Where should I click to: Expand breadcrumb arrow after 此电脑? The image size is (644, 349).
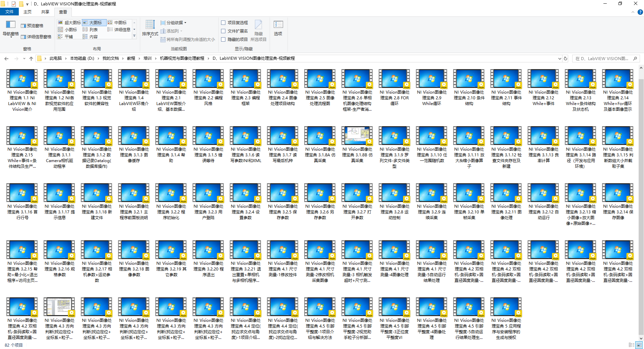(66, 58)
